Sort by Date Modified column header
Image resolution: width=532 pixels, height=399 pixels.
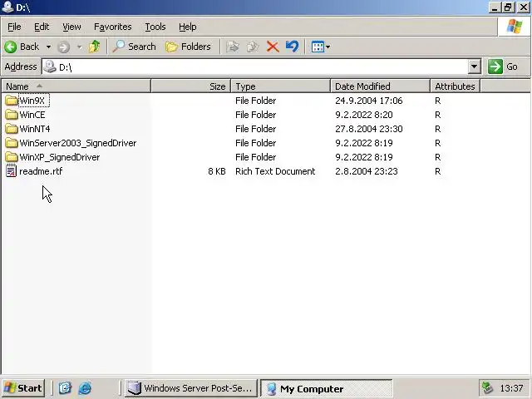pos(380,86)
